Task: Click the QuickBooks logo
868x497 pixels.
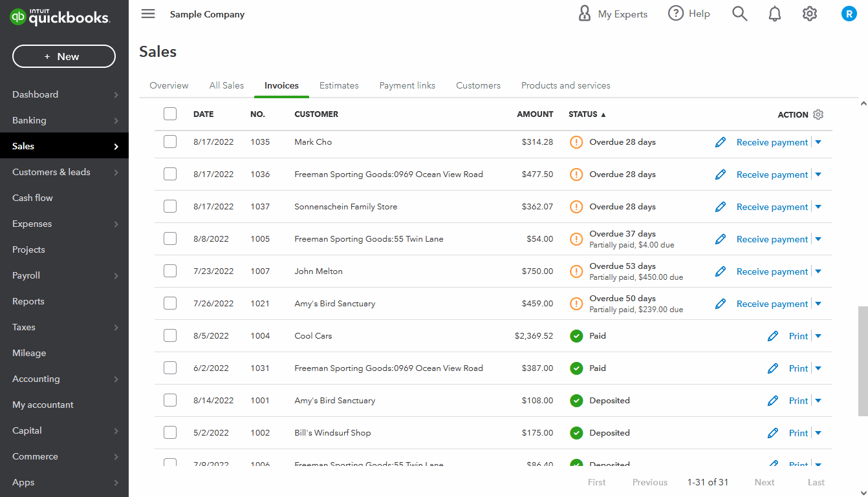Action: pyautogui.click(x=60, y=17)
